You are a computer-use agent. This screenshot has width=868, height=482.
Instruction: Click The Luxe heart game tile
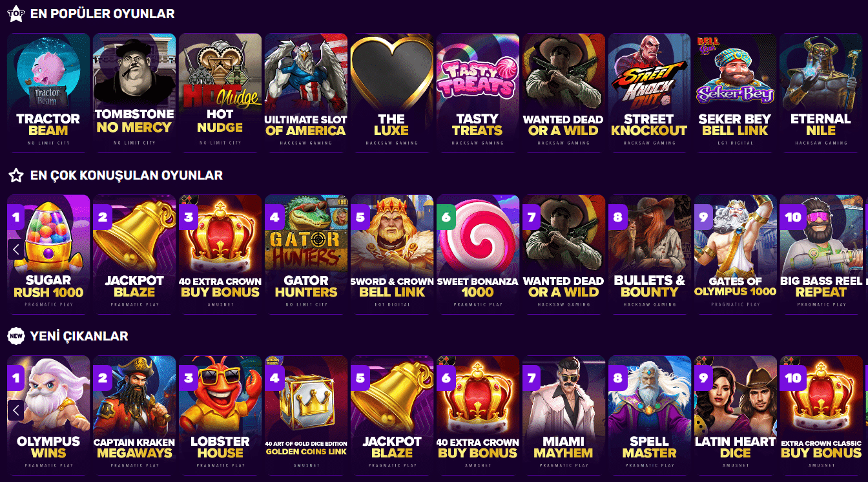click(392, 93)
